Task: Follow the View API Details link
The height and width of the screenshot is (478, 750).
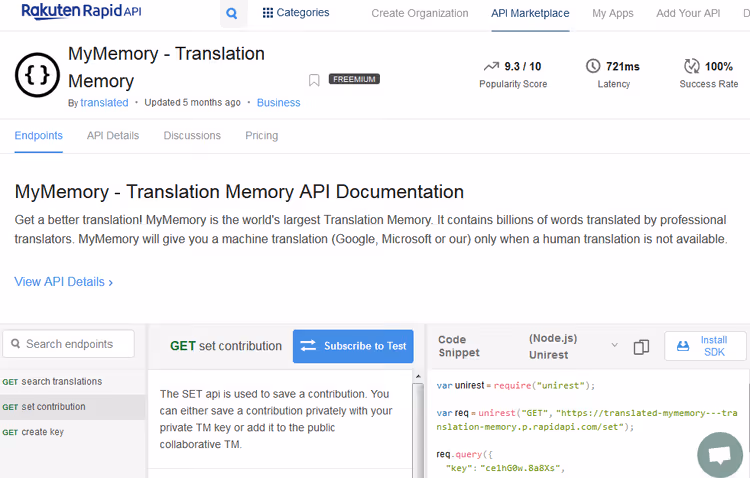Action: pos(64,282)
